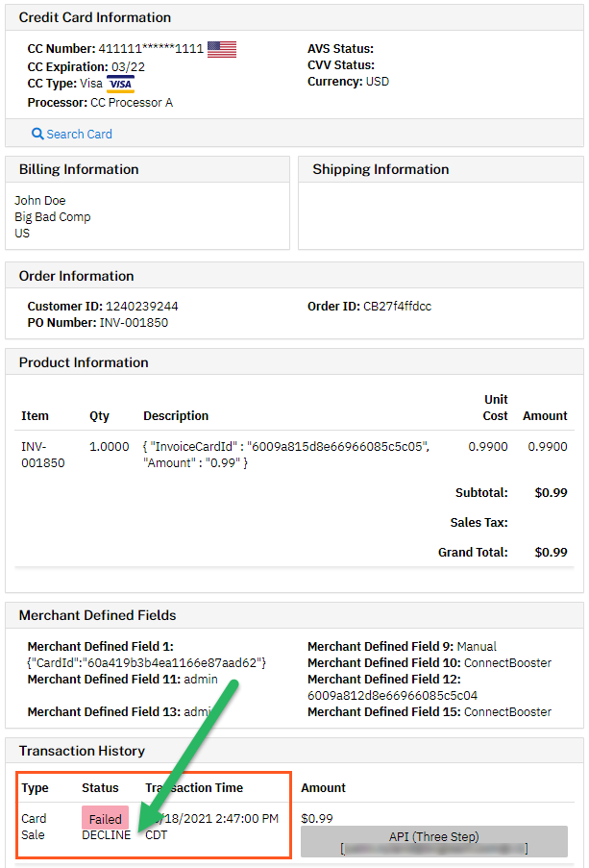Click the Shipping Information panel header

click(380, 169)
